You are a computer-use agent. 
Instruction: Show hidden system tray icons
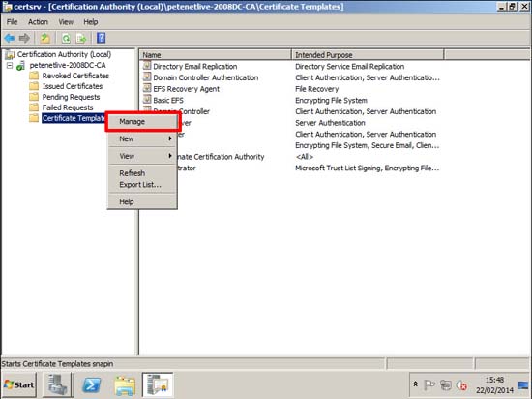415,384
